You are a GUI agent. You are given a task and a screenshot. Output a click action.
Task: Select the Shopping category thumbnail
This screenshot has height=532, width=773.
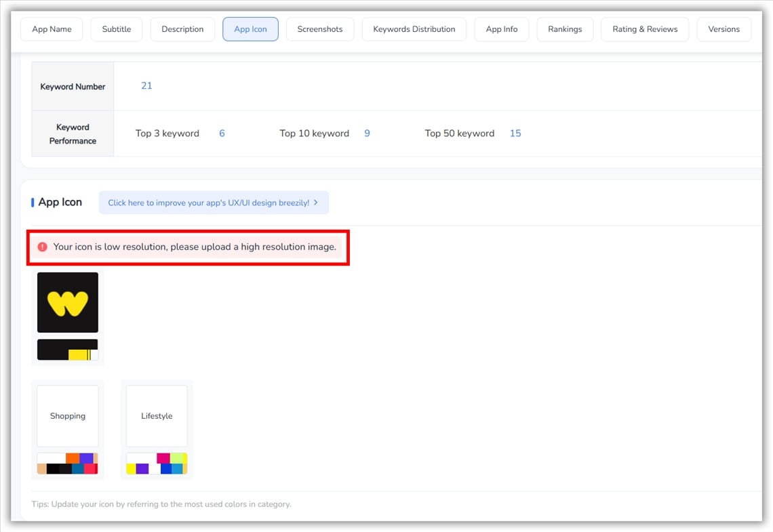click(68, 416)
